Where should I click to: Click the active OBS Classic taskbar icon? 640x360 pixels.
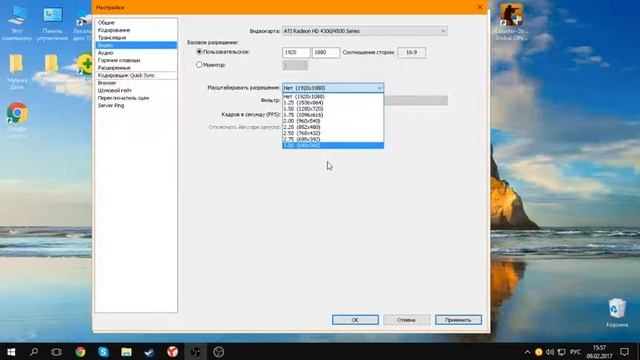point(196,352)
